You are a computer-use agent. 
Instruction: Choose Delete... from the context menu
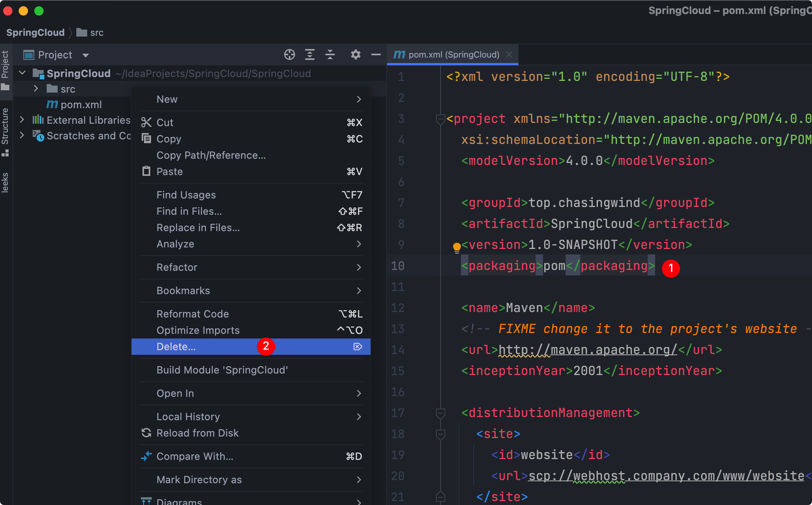click(x=176, y=347)
